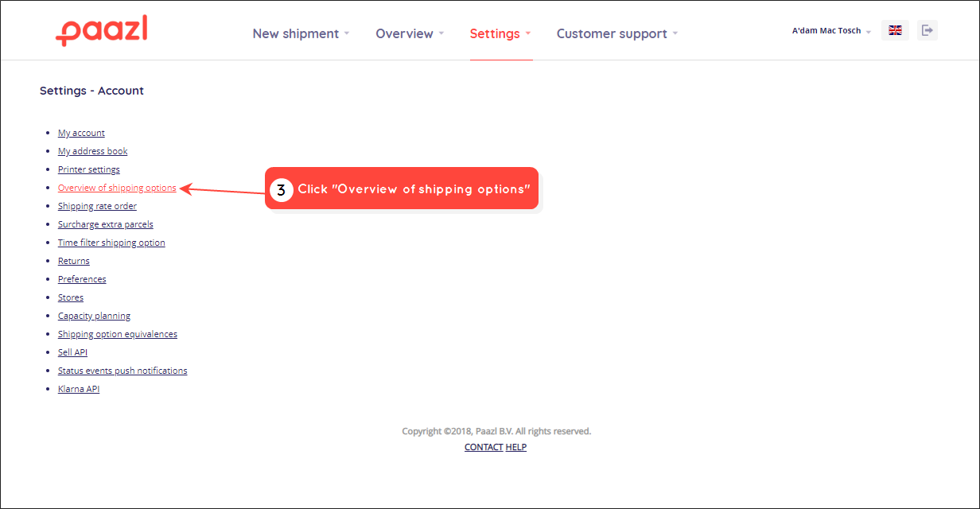Open Surcharge extra parcels
980x509 pixels.
tap(106, 224)
